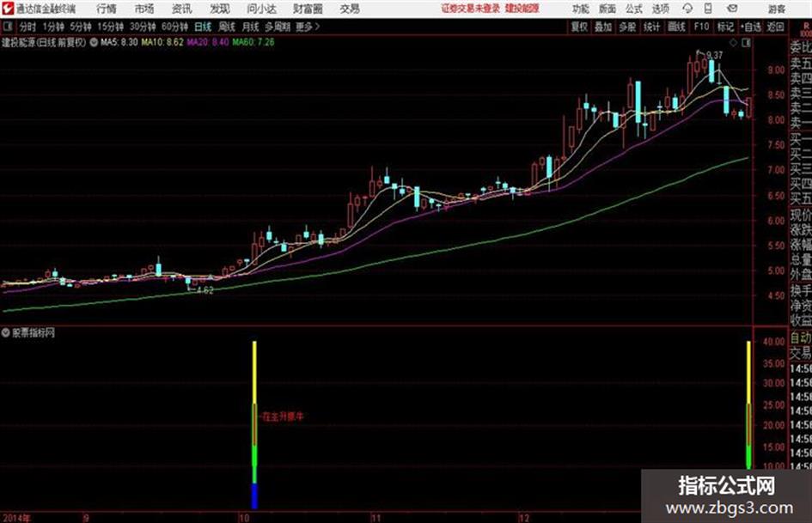Viewport: 812px width, 523px height.
Task: Click the 复权 toolbar button
Action: (x=578, y=27)
